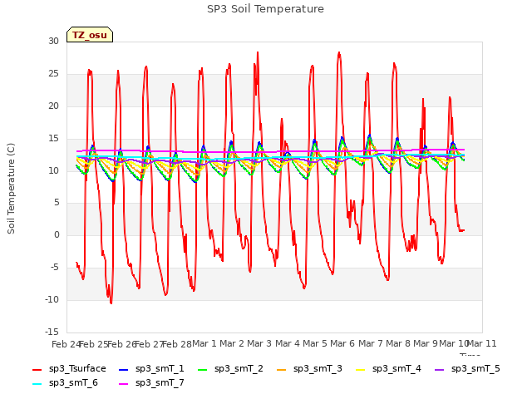The image size is (532, 399).
Task: Click the Mar 9 x-axis label
Action: (426, 343)
